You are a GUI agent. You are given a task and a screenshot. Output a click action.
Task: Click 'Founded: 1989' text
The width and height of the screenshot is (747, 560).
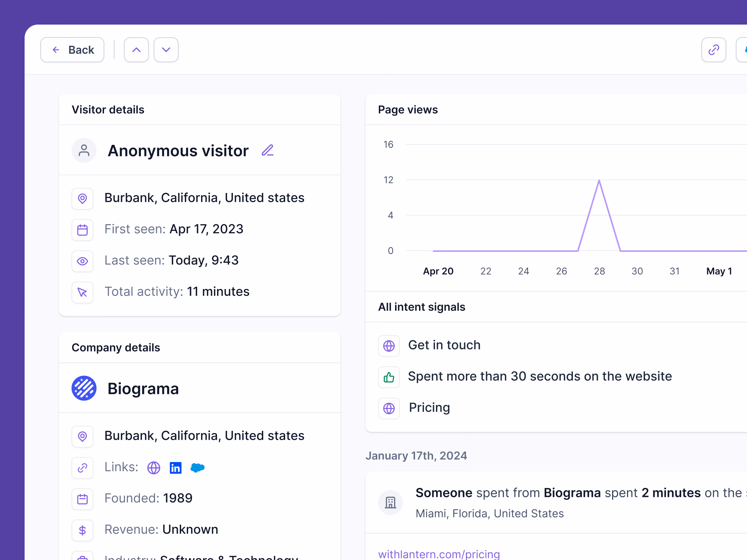coord(148,498)
